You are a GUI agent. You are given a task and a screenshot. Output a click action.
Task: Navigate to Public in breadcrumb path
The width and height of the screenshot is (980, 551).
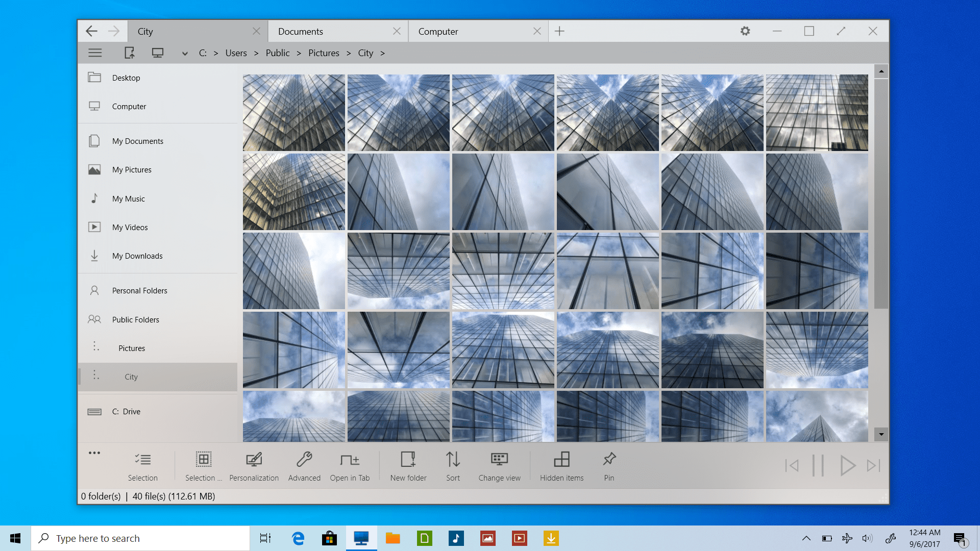(x=277, y=53)
